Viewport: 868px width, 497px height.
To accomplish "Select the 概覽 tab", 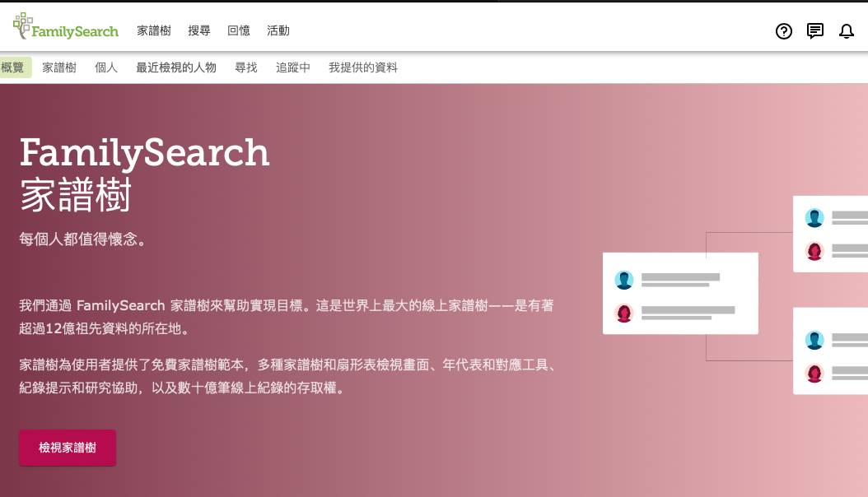I will 16,67.
